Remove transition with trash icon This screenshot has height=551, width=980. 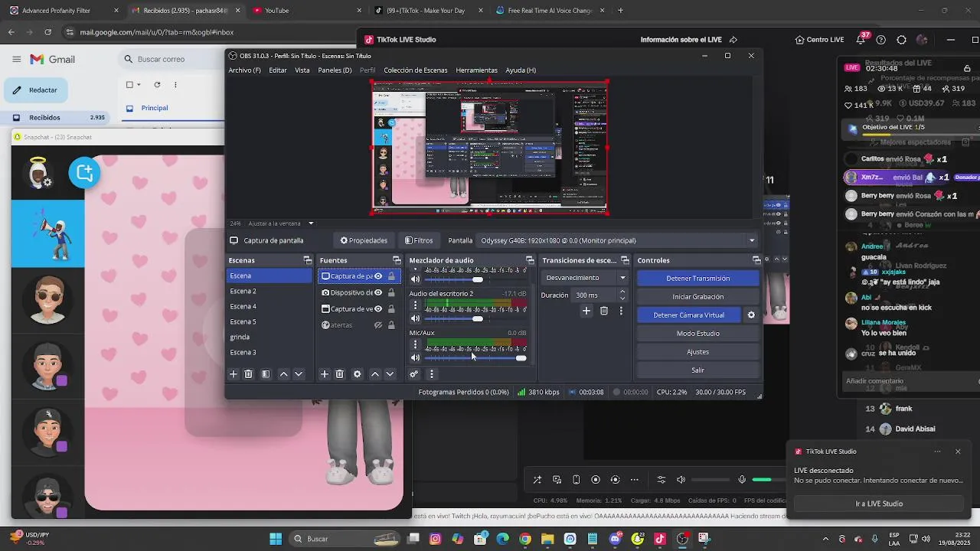tap(604, 311)
